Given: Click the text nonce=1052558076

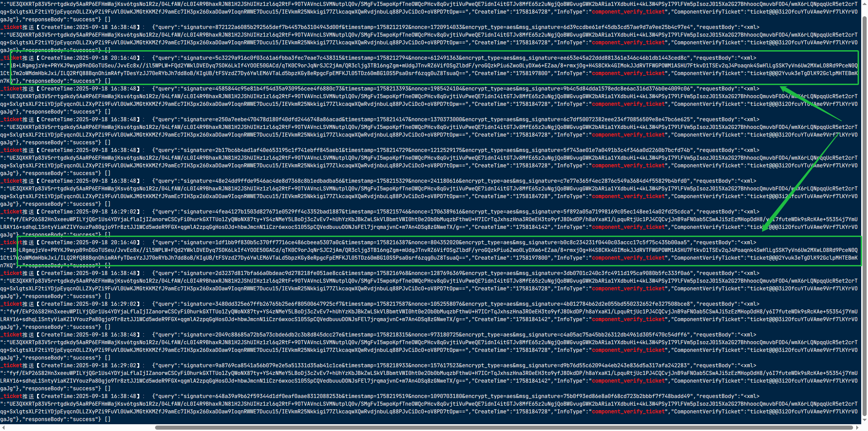Looking at the screenshot, I should coord(438,304).
